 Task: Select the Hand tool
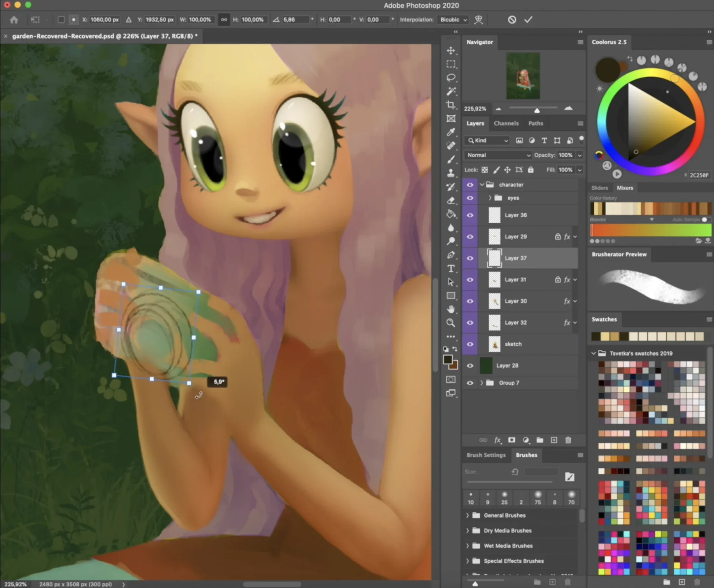[451, 309]
